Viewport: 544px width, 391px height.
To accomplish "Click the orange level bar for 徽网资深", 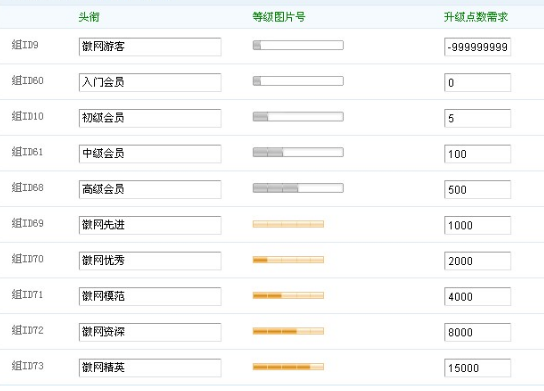I will (x=288, y=331).
